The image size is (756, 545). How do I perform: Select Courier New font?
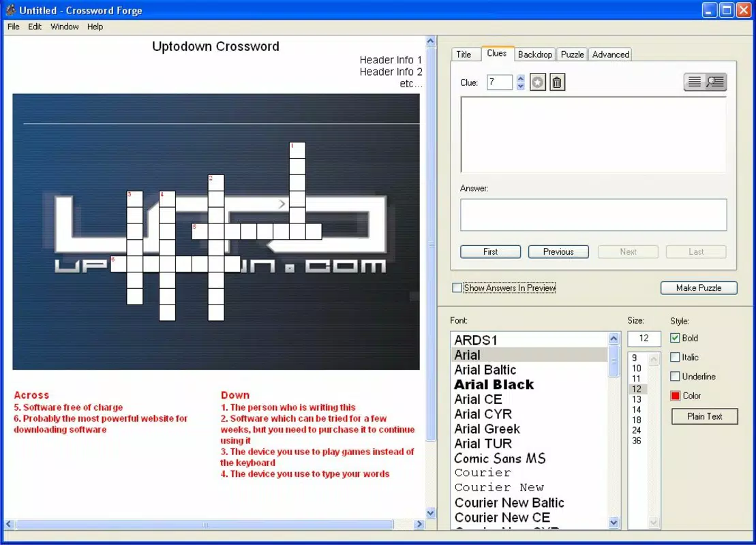pyautogui.click(x=530, y=488)
